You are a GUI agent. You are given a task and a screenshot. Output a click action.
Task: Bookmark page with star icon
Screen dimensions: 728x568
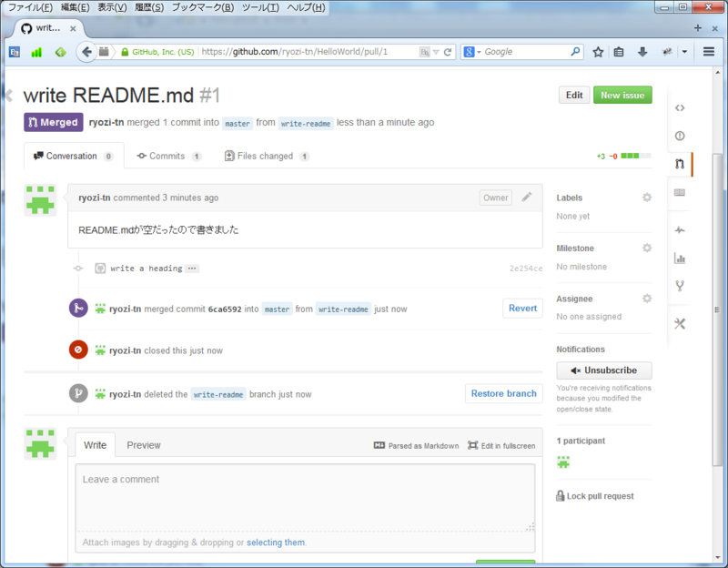pyautogui.click(x=598, y=52)
